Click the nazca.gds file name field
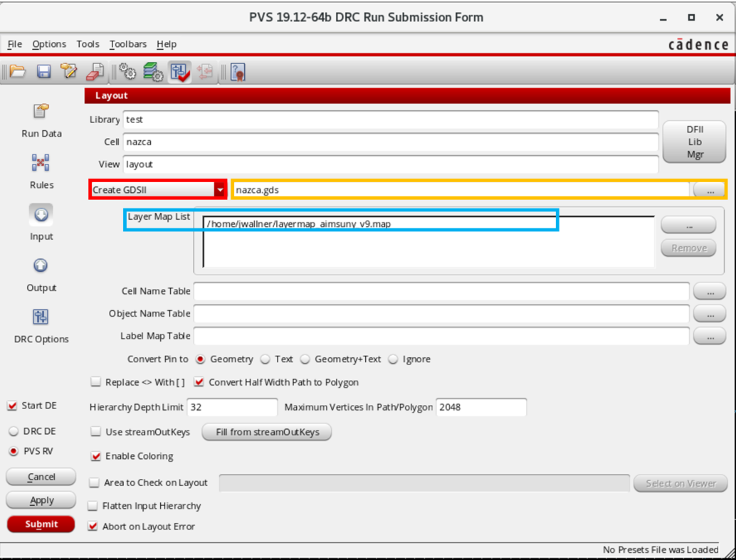The width and height of the screenshot is (736, 560). tap(461, 190)
